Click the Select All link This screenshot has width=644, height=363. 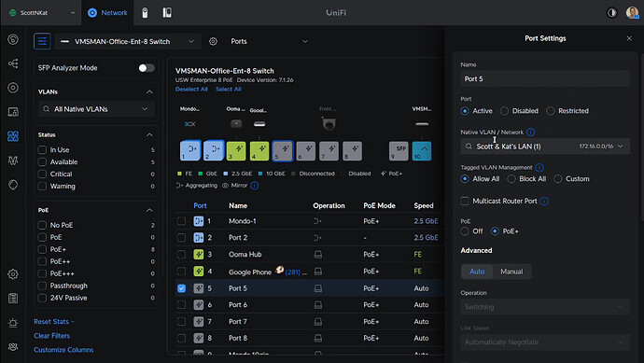(x=229, y=89)
